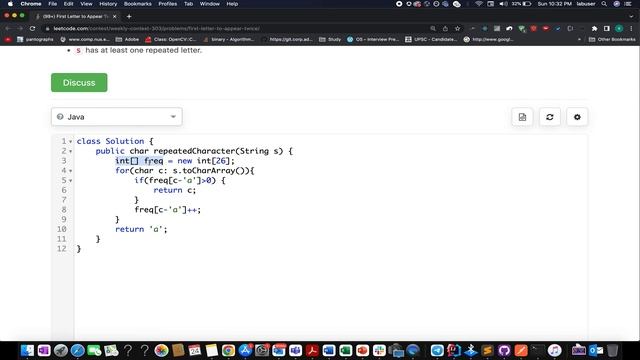
Task: Bookmark this page with the star icon
Action: (x=458, y=29)
